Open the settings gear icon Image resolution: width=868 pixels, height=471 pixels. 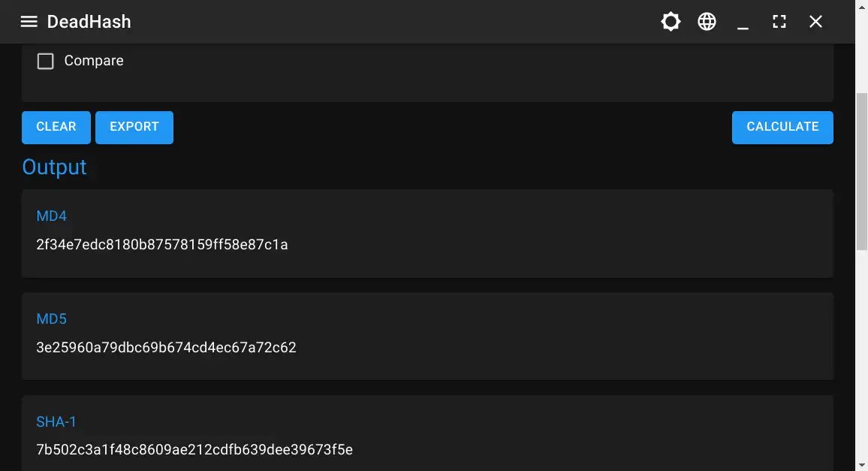[x=671, y=21]
